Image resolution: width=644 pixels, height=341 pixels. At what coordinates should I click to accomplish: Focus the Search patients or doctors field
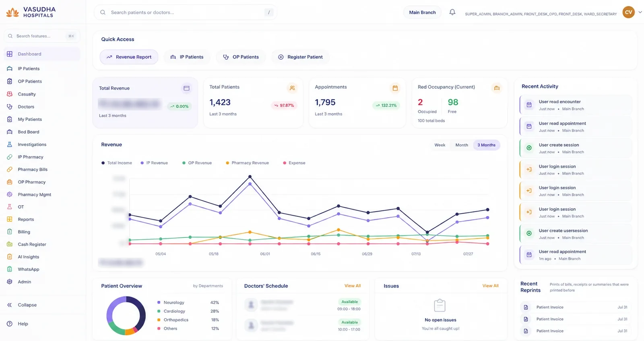186,12
